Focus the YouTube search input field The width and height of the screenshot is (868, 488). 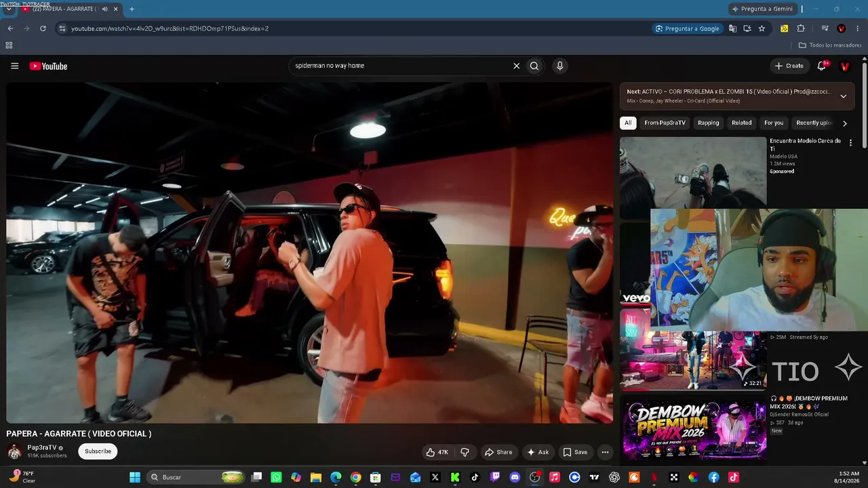pyautogui.click(x=400, y=66)
